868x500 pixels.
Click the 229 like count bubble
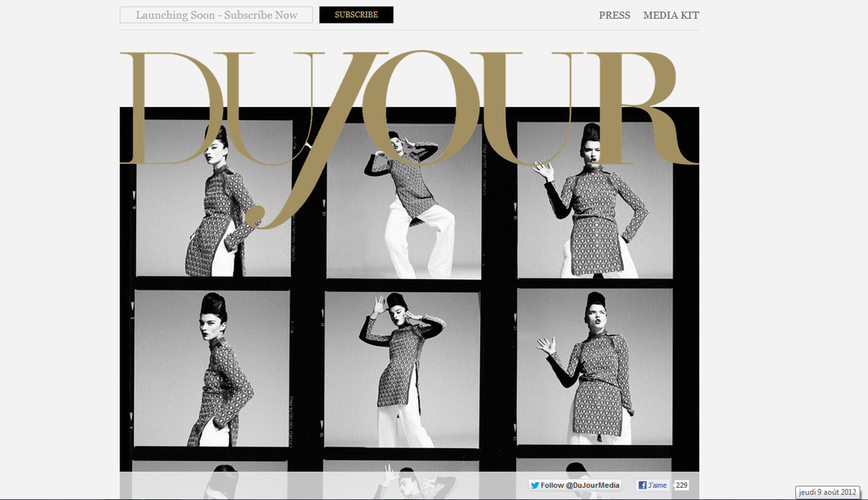679,485
